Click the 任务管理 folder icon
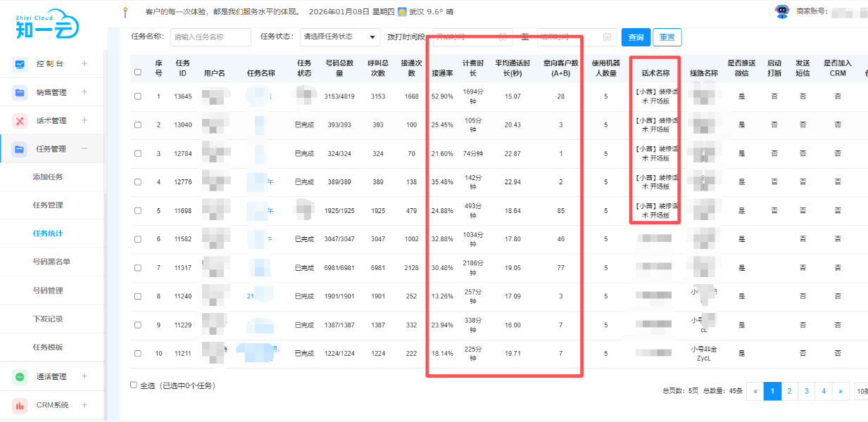 [20, 148]
